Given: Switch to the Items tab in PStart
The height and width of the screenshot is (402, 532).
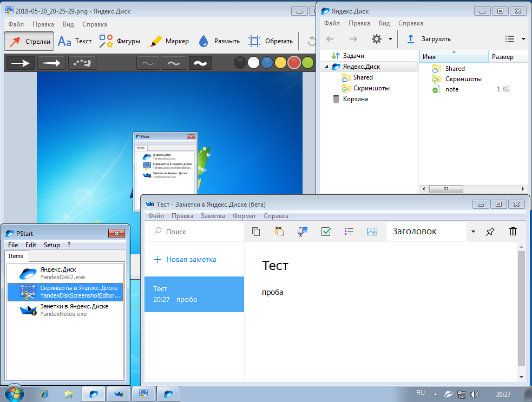Looking at the screenshot, I should [x=16, y=256].
